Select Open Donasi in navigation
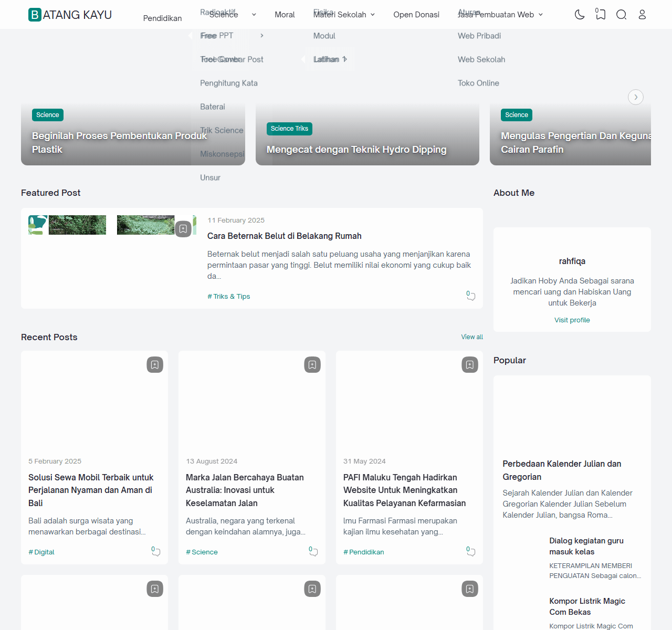This screenshot has width=672, height=630. point(416,15)
